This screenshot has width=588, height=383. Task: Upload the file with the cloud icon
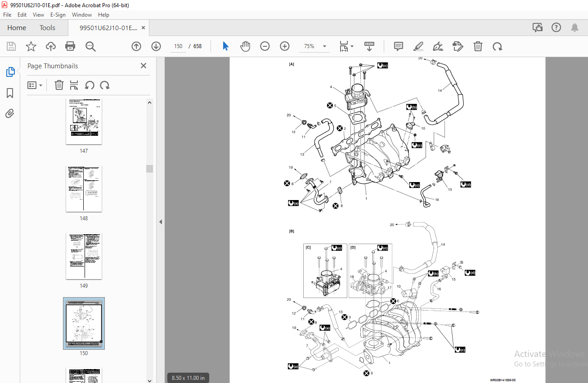[x=51, y=46]
